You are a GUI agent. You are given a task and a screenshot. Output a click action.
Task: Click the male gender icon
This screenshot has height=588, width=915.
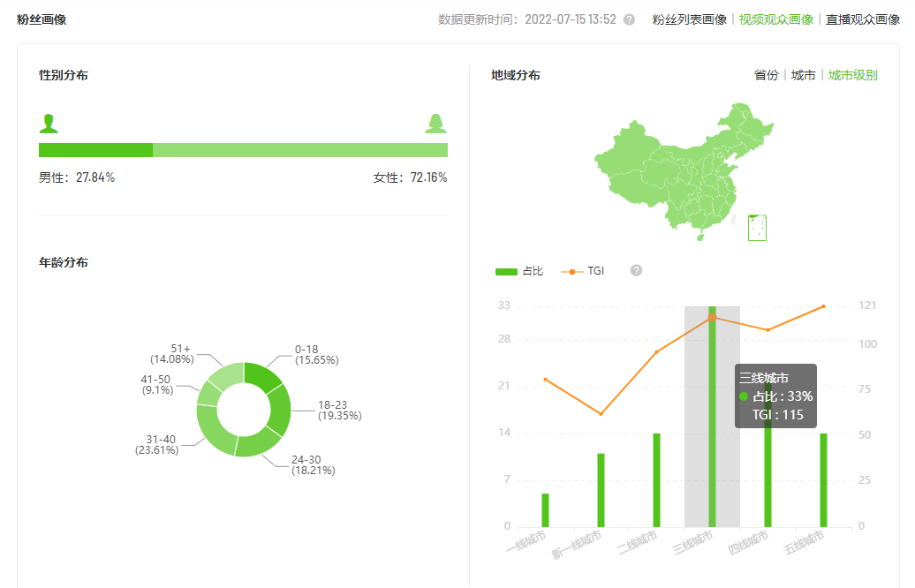coord(49,124)
